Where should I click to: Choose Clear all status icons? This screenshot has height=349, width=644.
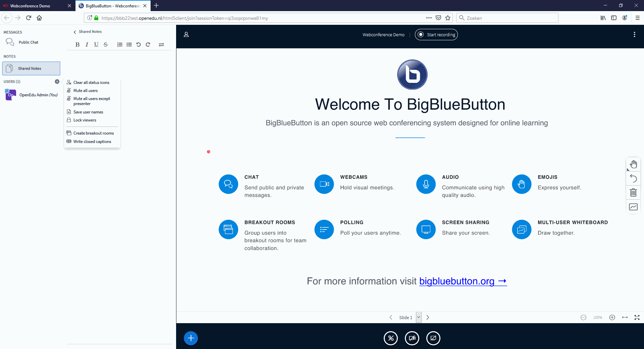pos(92,83)
